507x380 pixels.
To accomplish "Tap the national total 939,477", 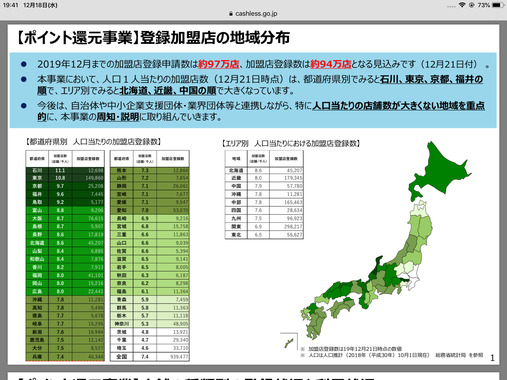I will 179,357.
